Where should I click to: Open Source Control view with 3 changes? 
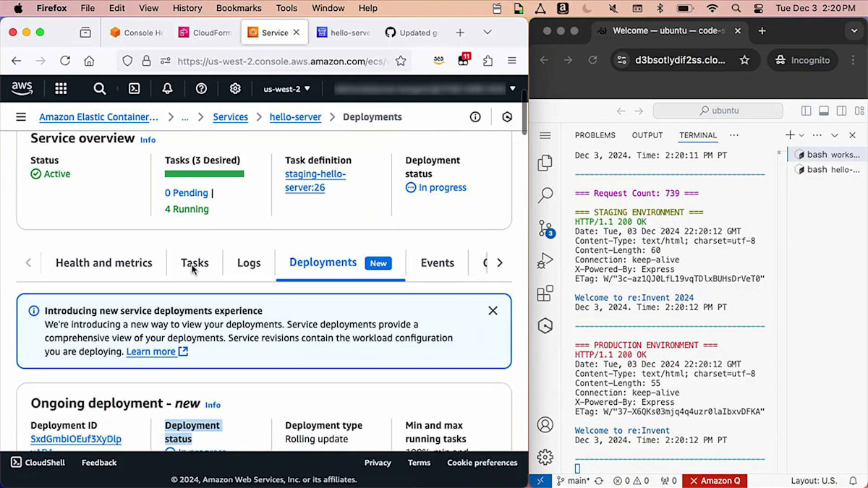[x=546, y=229]
